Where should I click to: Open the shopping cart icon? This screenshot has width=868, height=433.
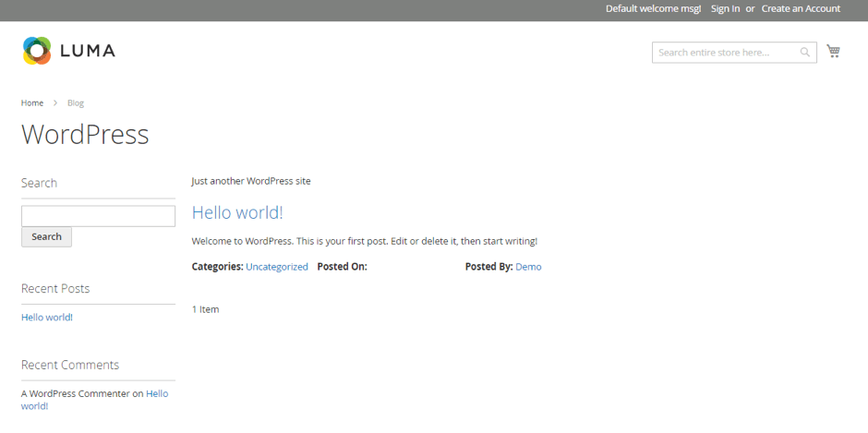tap(833, 51)
